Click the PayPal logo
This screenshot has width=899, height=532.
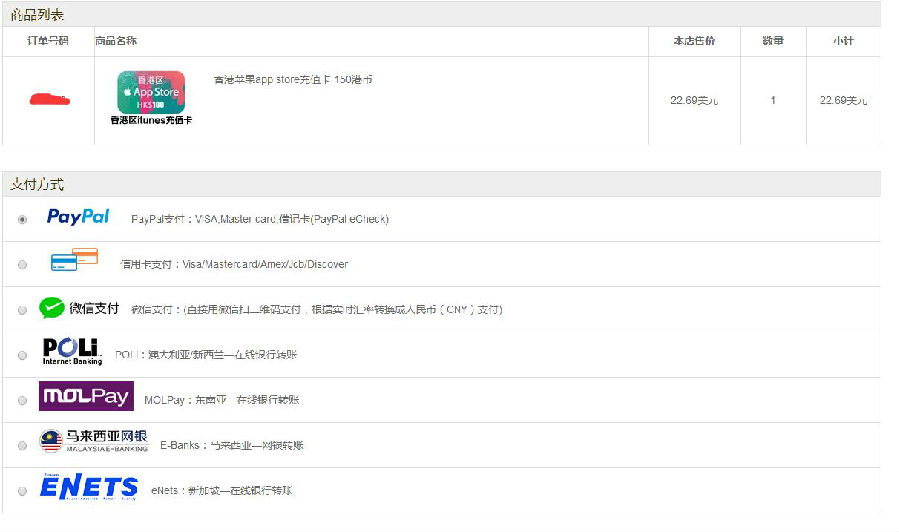coord(78,217)
